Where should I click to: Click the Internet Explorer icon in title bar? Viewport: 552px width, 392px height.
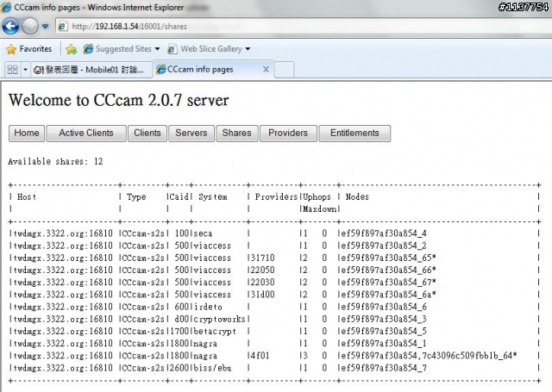(x=6, y=7)
